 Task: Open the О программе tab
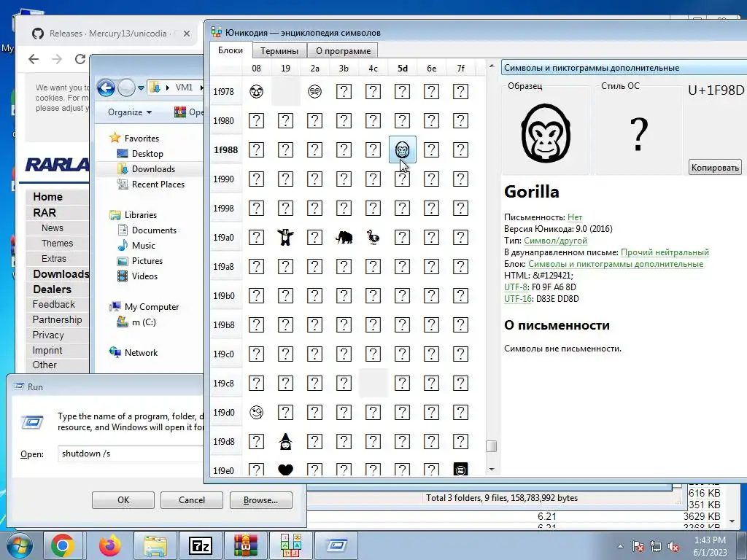coord(343,51)
